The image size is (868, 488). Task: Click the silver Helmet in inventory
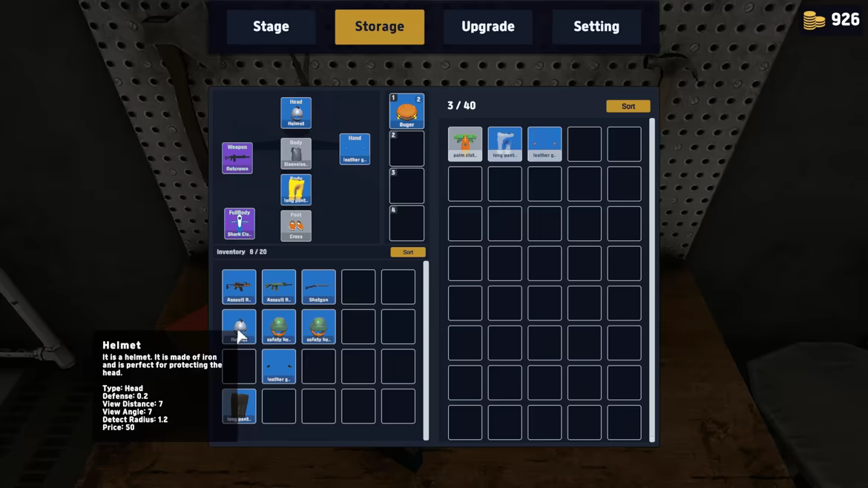tap(239, 327)
